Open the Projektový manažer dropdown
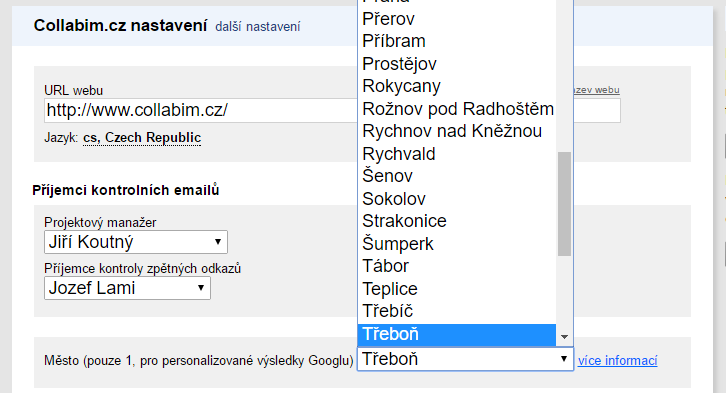 [x=136, y=242]
